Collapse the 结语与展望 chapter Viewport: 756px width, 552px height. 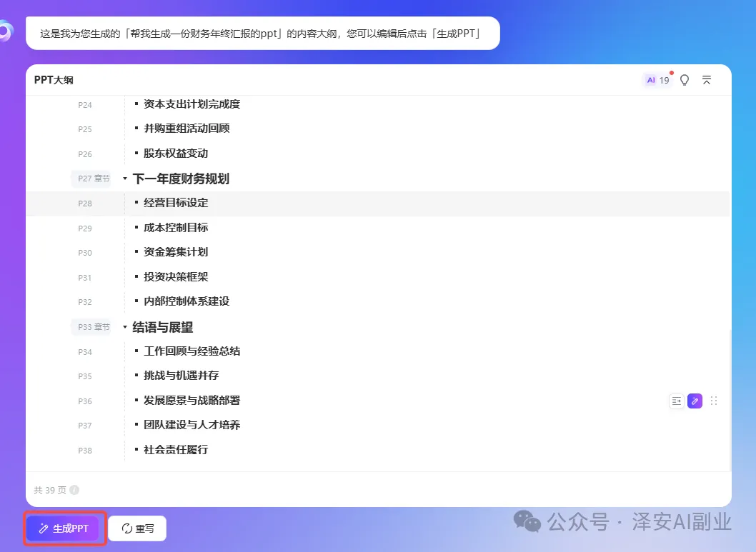[125, 327]
